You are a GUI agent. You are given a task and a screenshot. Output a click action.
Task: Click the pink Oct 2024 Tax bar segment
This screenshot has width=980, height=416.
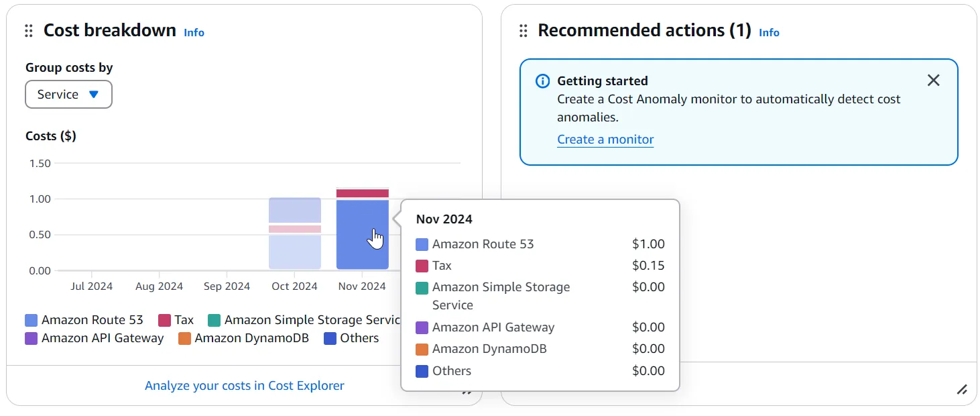pyautogui.click(x=294, y=229)
